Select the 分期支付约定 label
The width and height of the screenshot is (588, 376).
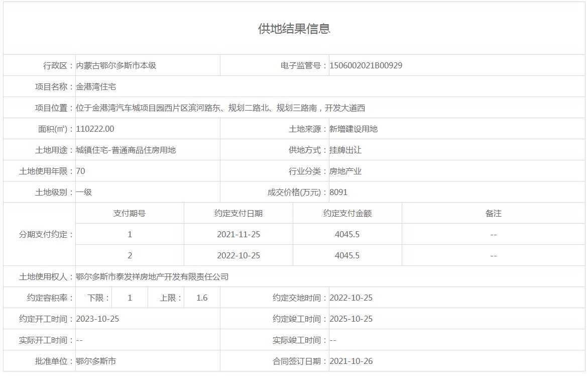pyautogui.click(x=46, y=235)
